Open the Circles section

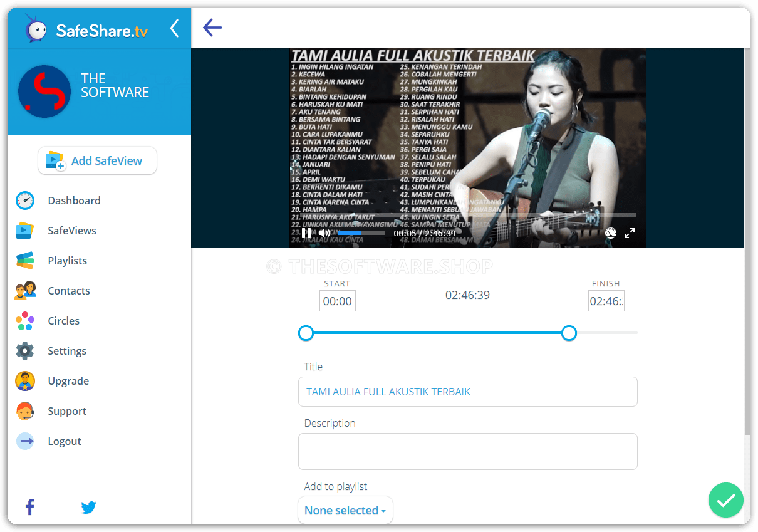point(64,321)
